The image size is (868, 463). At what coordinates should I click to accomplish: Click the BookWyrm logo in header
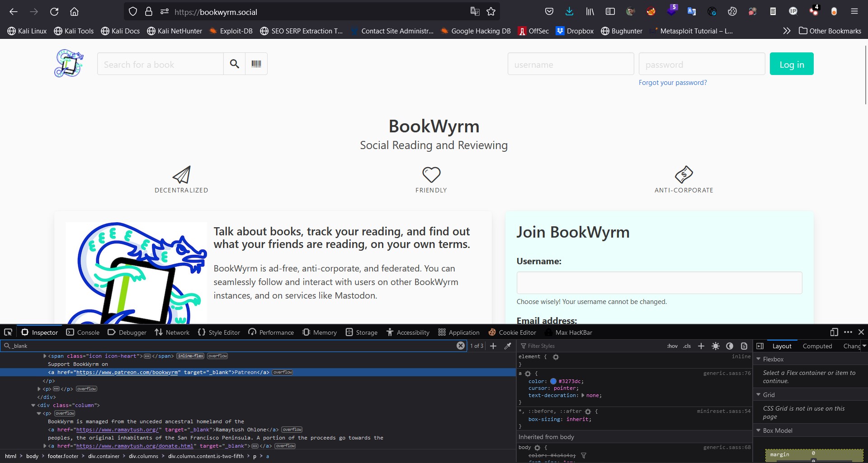coord(69,63)
